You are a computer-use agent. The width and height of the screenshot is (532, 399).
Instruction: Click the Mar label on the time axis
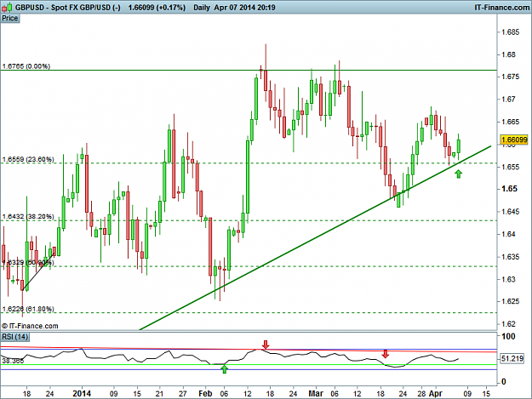(x=316, y=394)
